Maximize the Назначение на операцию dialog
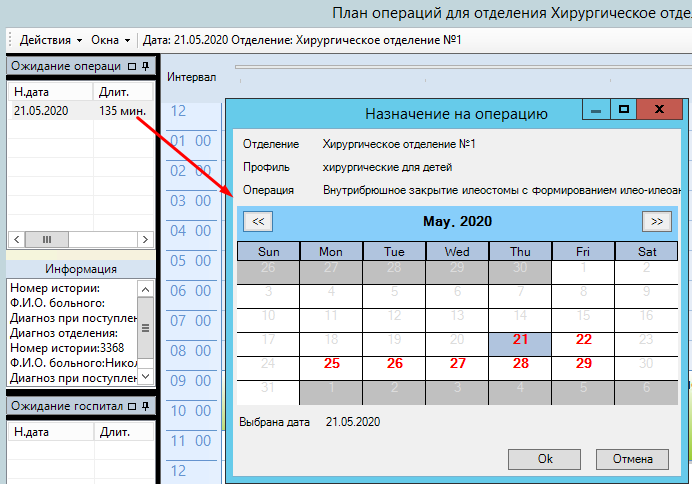The width and height of the screenshot is (692, 484). (624, 109)
